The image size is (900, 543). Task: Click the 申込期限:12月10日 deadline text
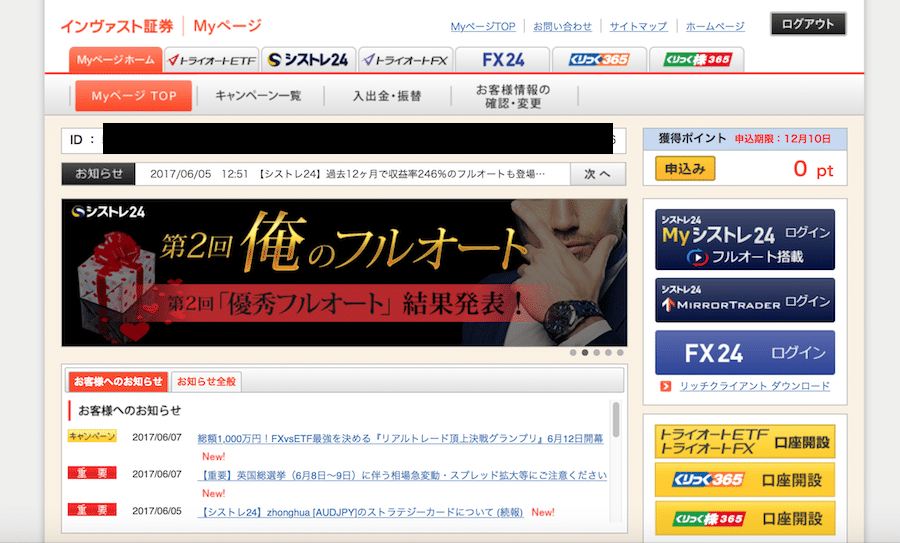783,139
